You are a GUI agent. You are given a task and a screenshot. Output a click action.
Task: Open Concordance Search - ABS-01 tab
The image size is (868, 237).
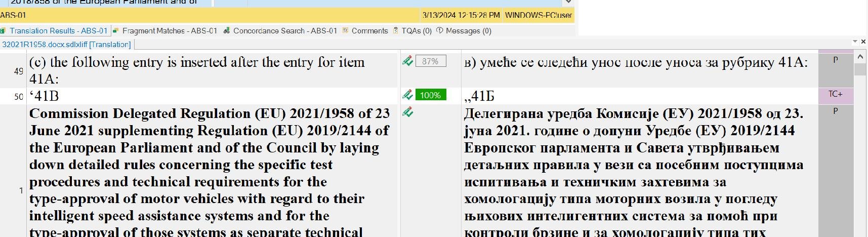(285, 31)
